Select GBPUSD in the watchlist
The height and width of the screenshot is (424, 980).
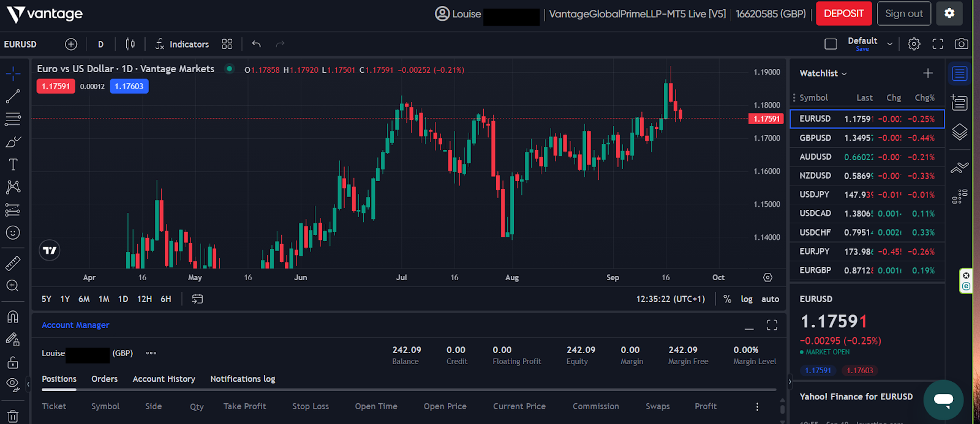pos(867,138)
